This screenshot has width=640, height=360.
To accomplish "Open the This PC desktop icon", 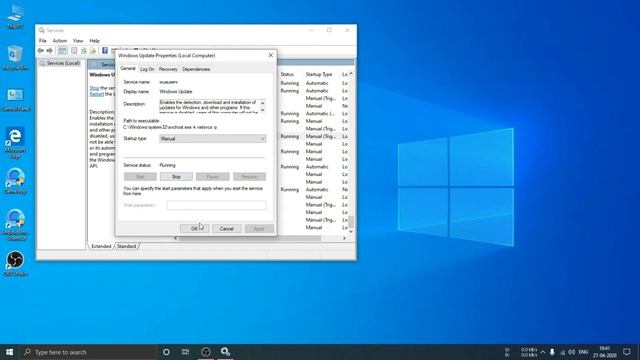I will tap(15, 16).
